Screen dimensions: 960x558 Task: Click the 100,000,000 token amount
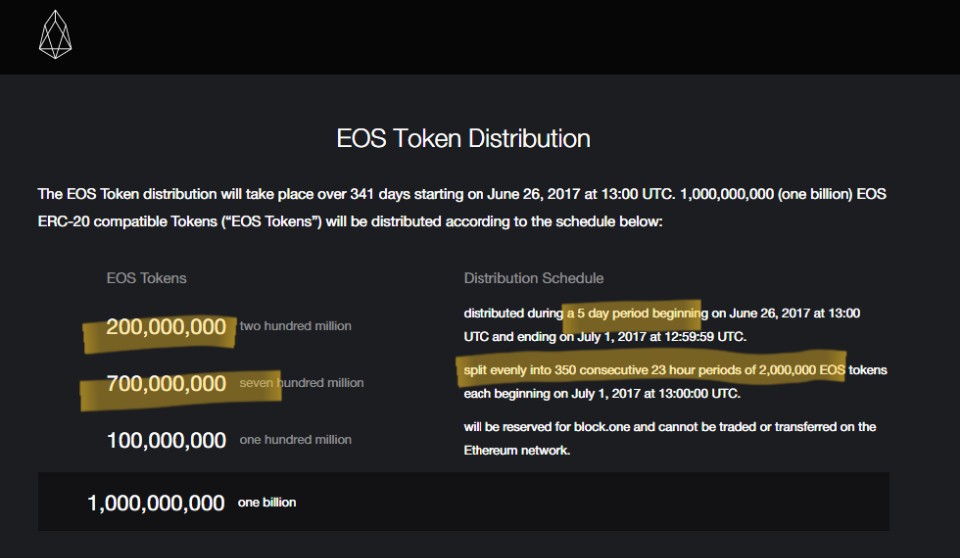(x=166, y=440)
